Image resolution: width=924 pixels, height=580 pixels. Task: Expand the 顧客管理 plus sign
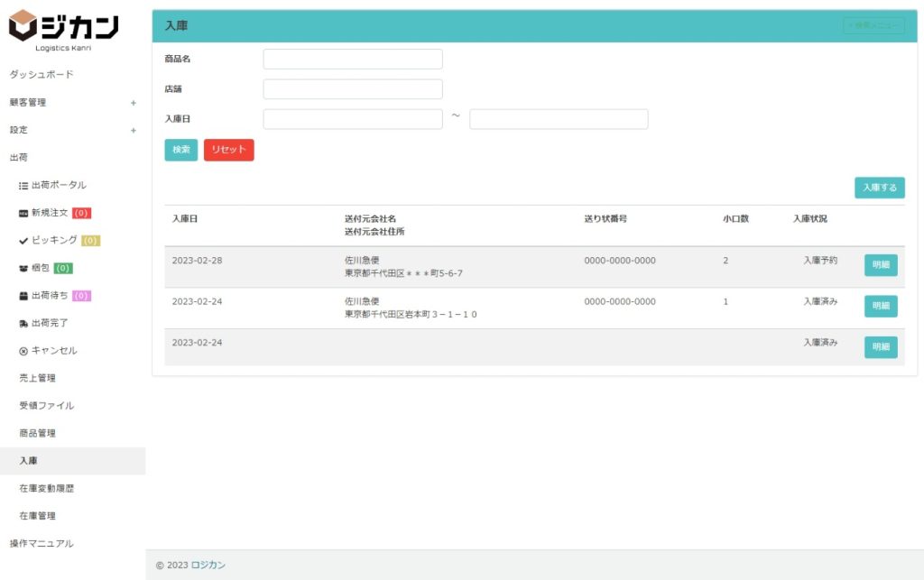pyautogui.click(x=134, y=103)
